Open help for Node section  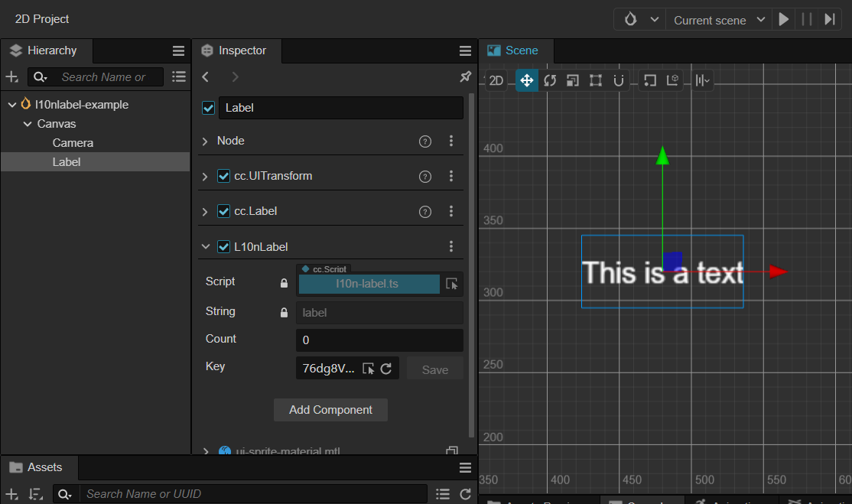click(425, 141)
